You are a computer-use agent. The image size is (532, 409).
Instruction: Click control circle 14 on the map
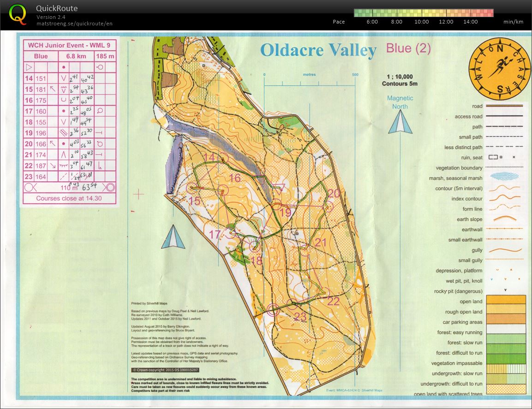(223, 159)
